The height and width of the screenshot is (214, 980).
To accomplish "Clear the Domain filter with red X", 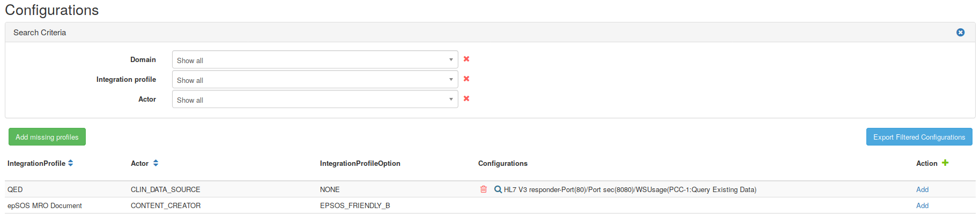I will [x=466, y=59].
